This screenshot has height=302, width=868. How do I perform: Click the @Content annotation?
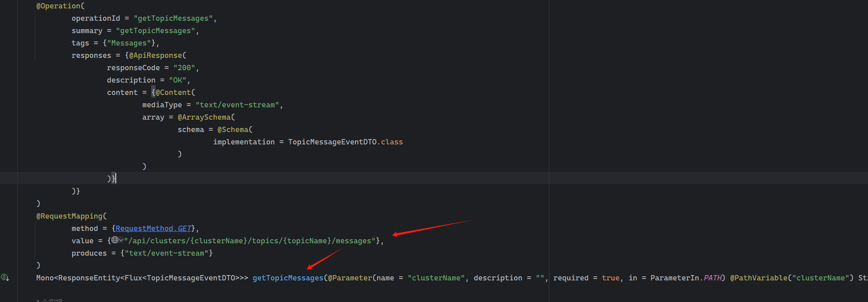173,92
